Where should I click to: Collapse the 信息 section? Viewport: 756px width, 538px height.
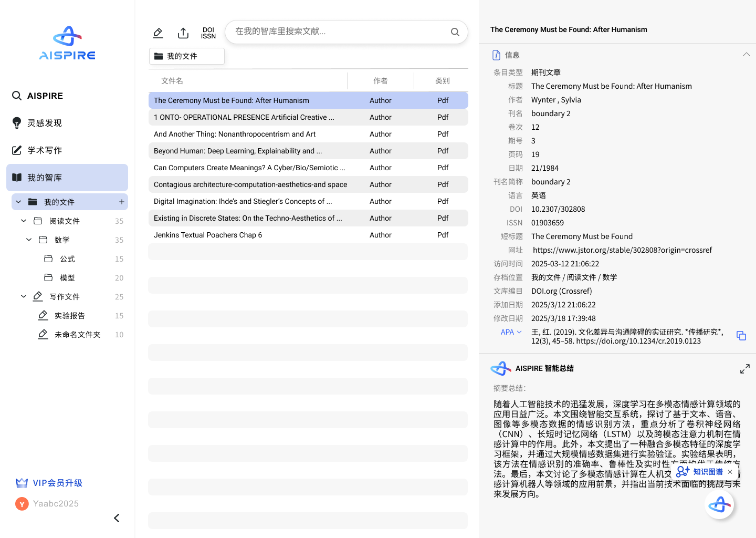tap(746, 55)
